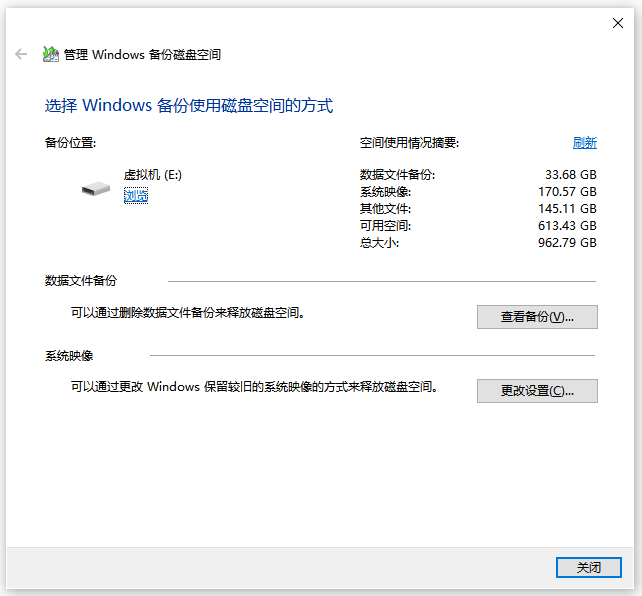Click the 33.68 GB value

point(570,175)
